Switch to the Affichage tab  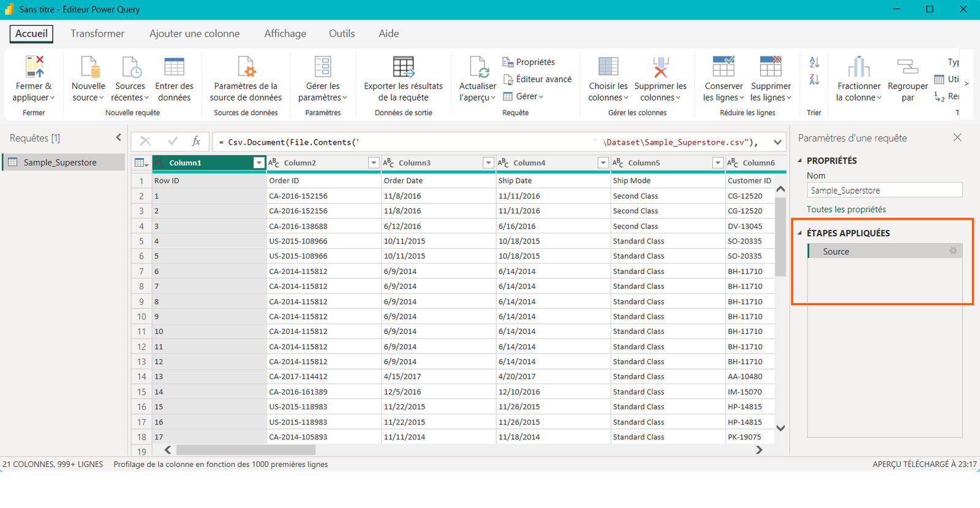pos(285,34)
